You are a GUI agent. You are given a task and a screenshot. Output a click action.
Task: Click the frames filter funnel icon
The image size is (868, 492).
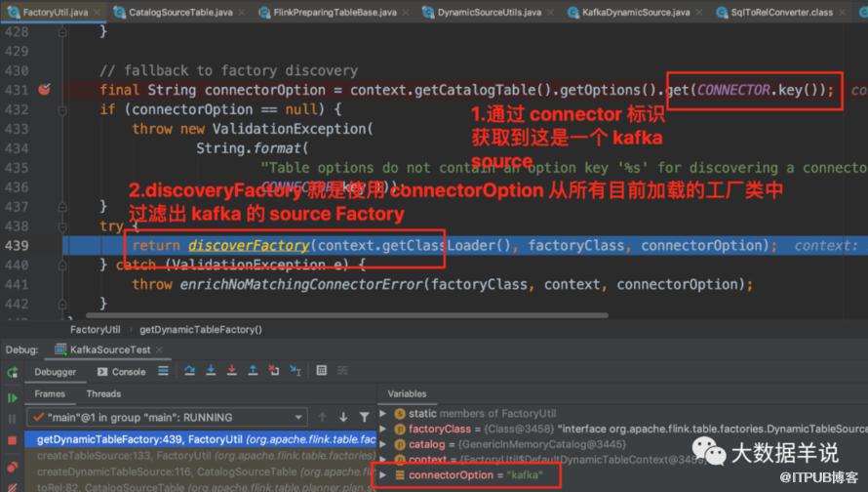pos(364,417)
